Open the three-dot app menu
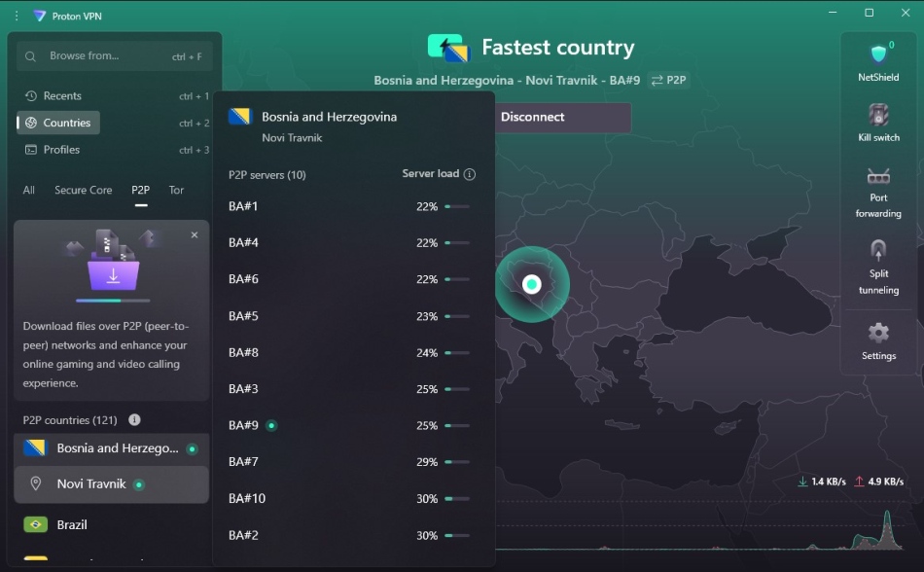Screen dimensions: 924x572 [17, 16]
